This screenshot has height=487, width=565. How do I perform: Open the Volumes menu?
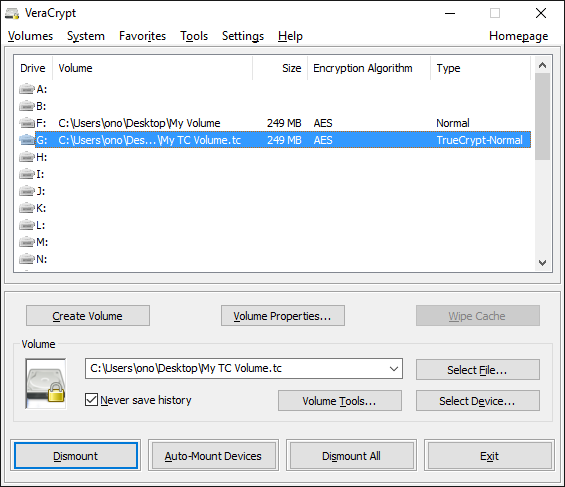[x=30, y=36]
